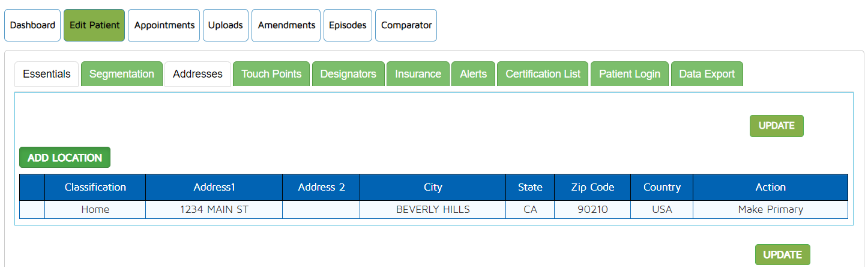This screenshot has height=267, width=868.
Task: Click the ADD LOCATION button
Action: click(65, 158)
